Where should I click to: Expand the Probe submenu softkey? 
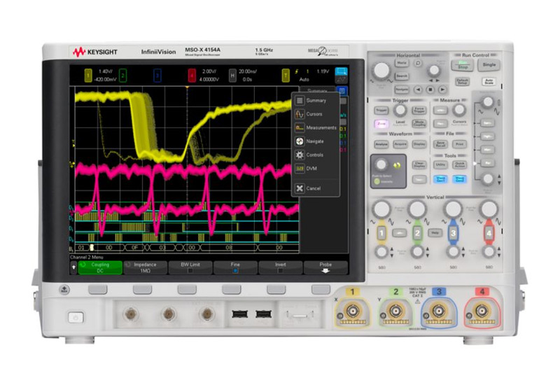325,267
